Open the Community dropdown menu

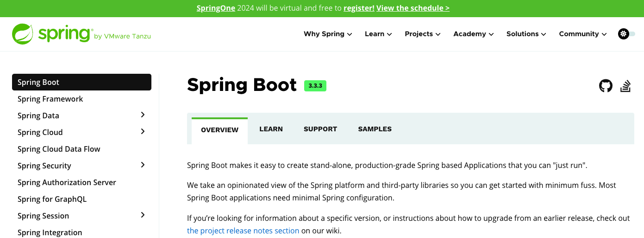pyautogui.click(x=582, y=34)
